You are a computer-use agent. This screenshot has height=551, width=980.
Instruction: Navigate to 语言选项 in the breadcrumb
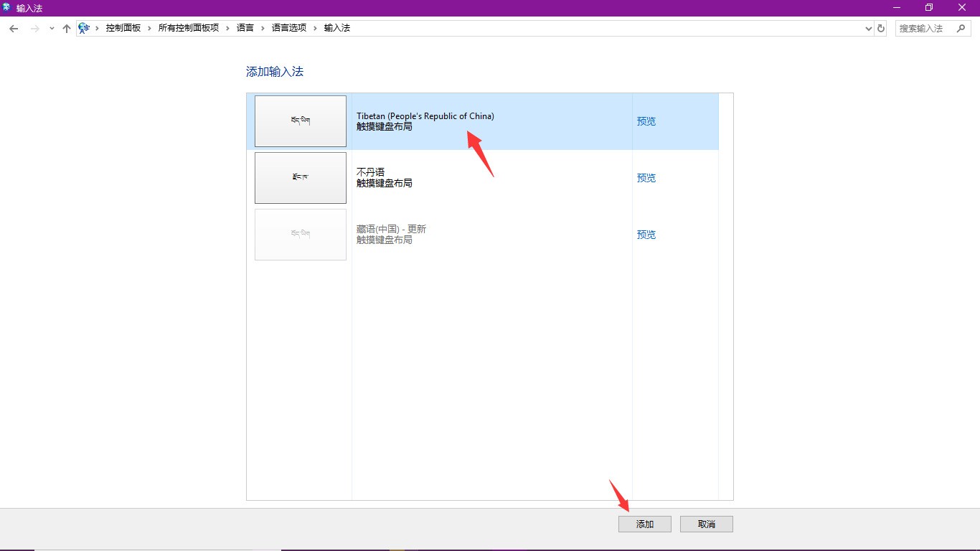(288, 27)
